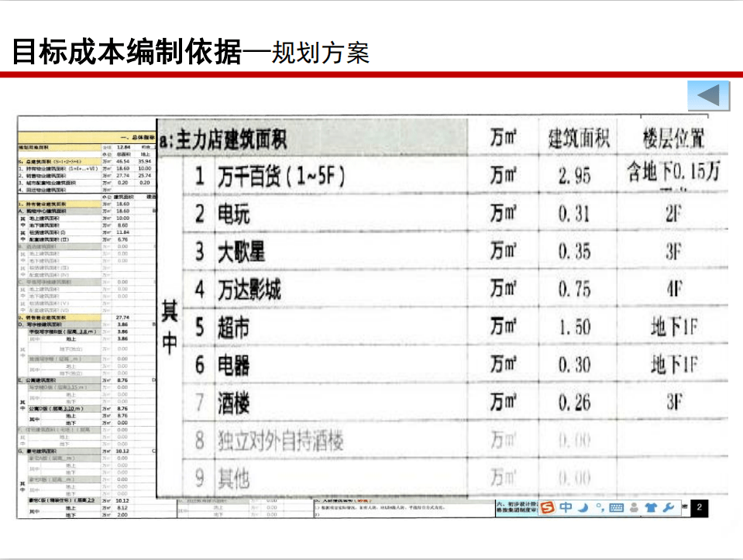
Task: Open the IME soft keyboard icon
Action: pos(617,508)
